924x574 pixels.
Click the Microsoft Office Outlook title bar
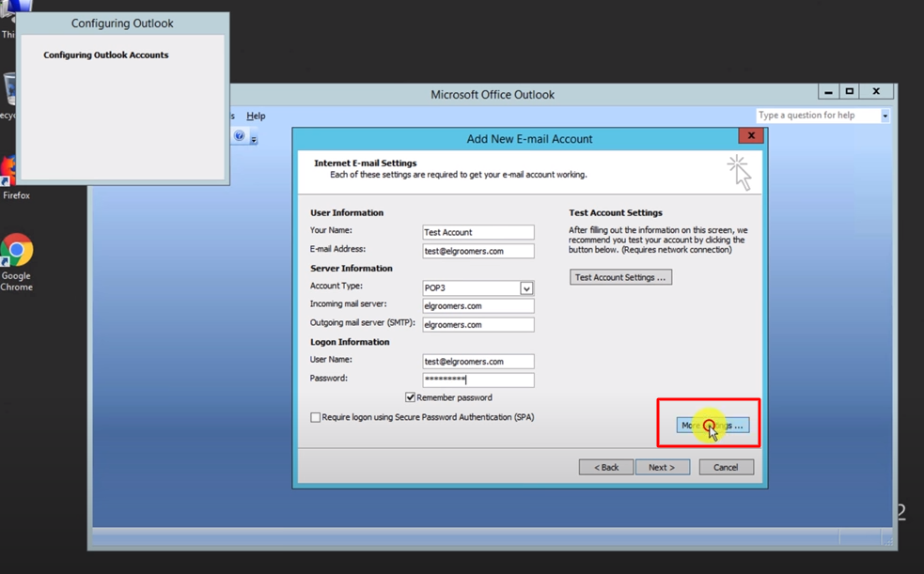click(x=493, y=94)
